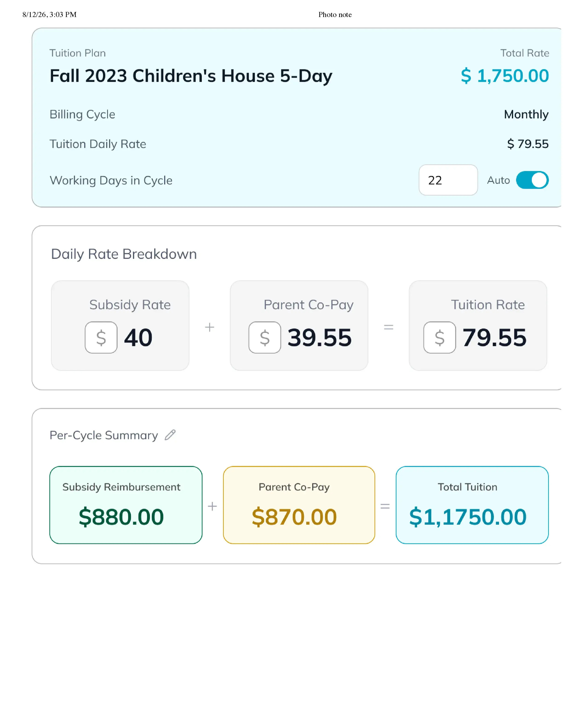Click the plus sign in Daily Rate Breakdown
The height and width of the screenshot is (728, 587).
coord(210,327)
